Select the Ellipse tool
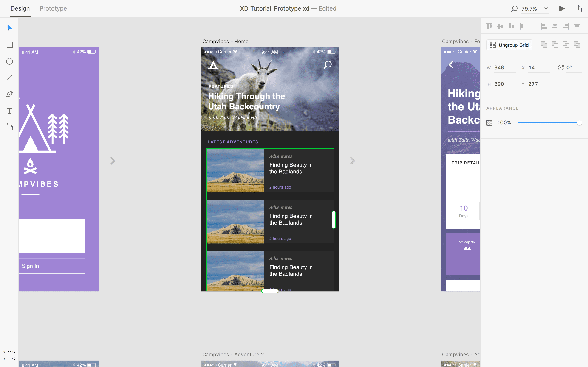 coord(9,61)
